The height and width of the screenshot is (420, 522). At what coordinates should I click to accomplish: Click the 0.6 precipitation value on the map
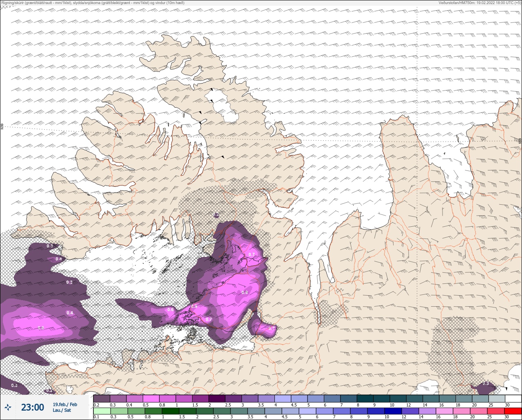(170, 310)
